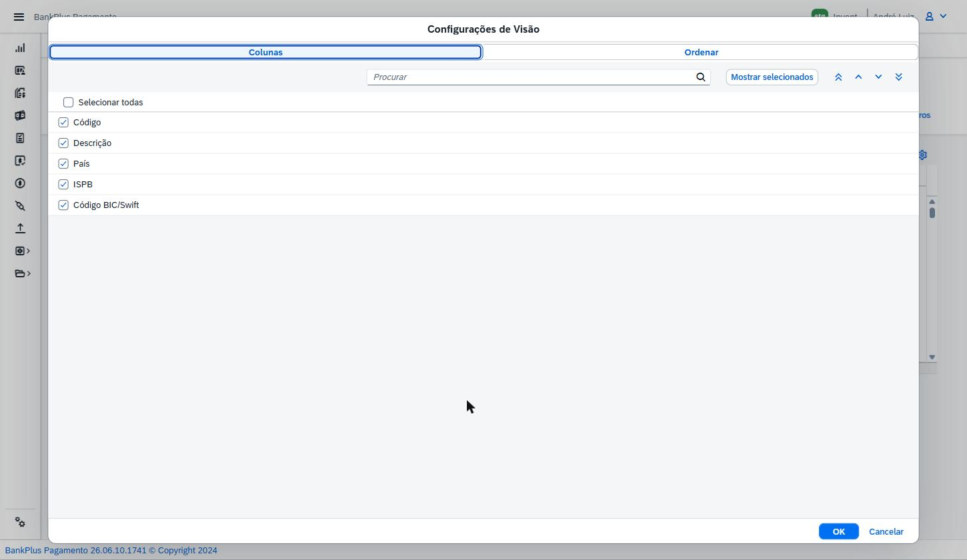This screenshot has width=967, height=560.
Task: Click the wallet/money sidebar icon
Action: [20, 115]
